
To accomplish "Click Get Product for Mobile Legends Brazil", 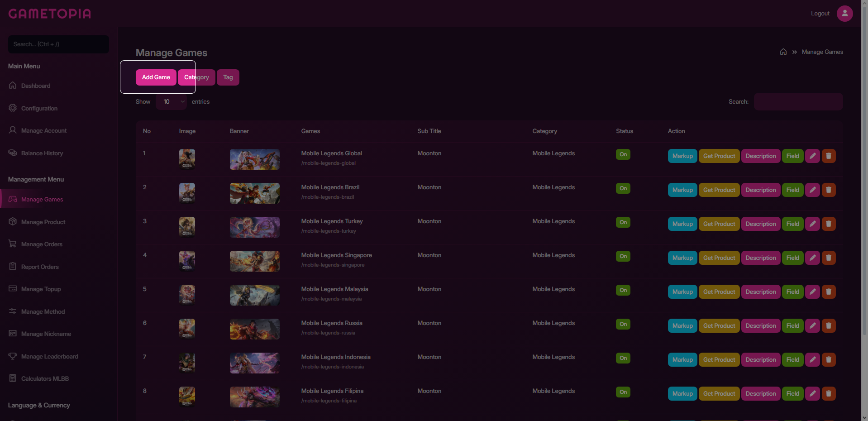I will pos(719,190).
